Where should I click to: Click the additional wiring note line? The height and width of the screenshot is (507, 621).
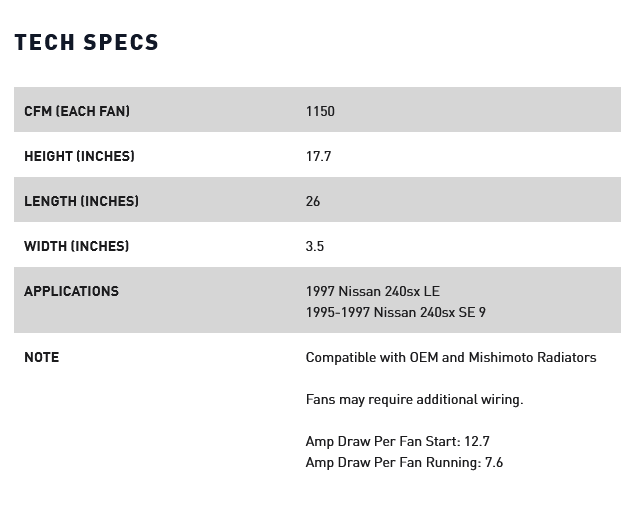(414, 399)
